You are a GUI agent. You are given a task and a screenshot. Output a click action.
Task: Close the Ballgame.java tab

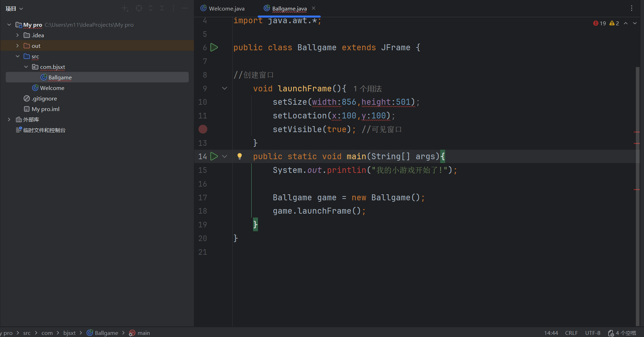(x=314, y=8)
